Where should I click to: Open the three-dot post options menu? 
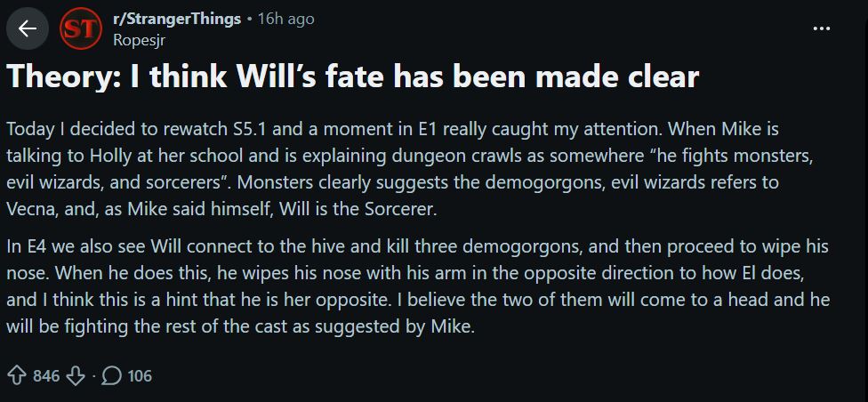tap(822, 29)
